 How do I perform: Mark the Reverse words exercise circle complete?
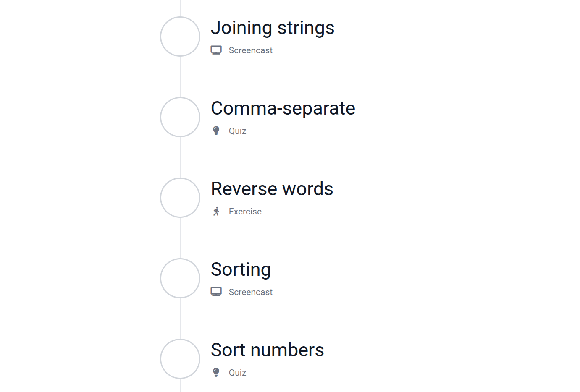click(180, 198)
